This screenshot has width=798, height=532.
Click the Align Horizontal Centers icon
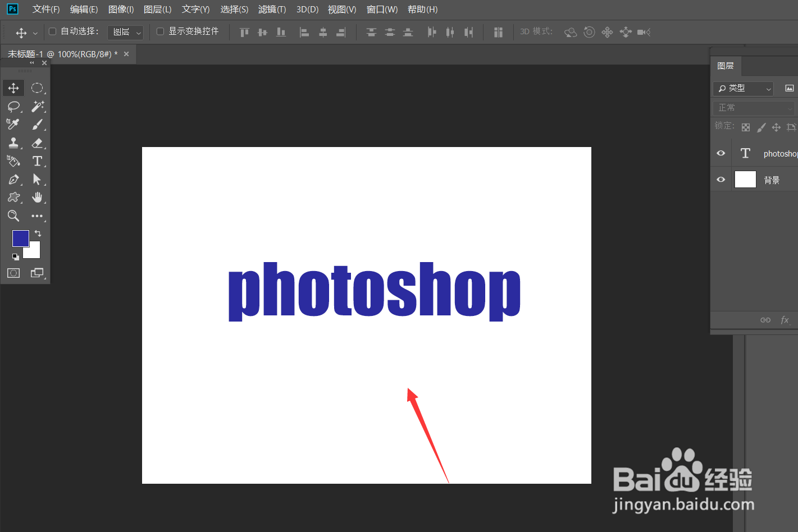coord(323,32)
